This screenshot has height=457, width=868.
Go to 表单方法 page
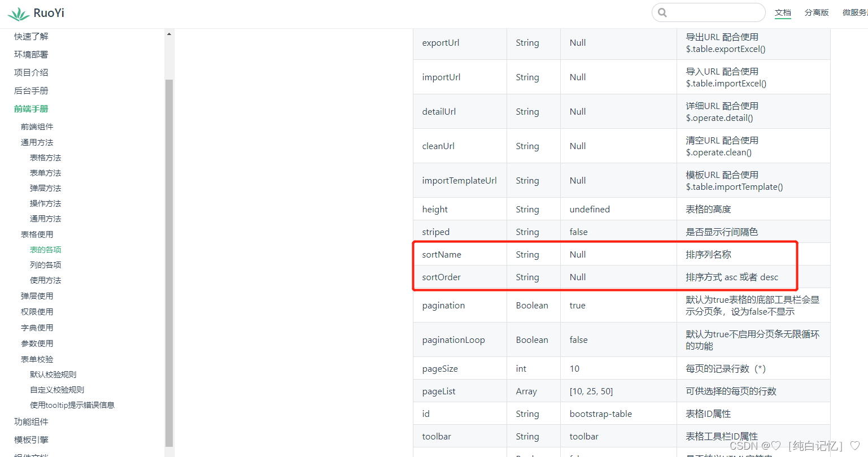point(45,173)
